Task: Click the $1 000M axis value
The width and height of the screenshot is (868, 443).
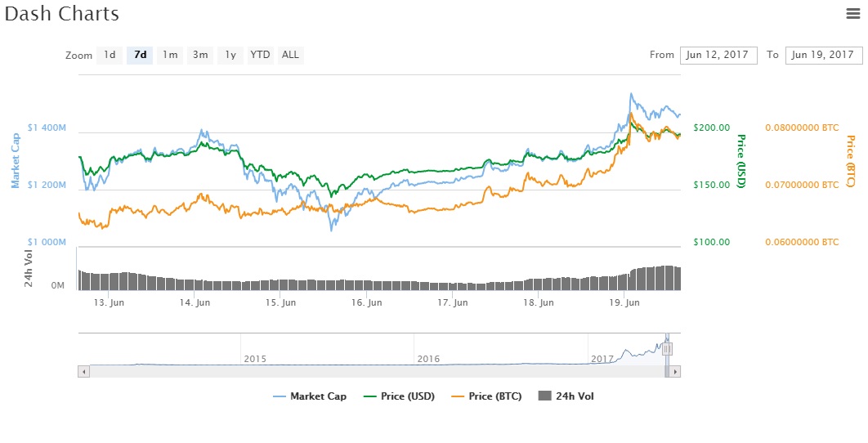Action: tap(47, 242)
